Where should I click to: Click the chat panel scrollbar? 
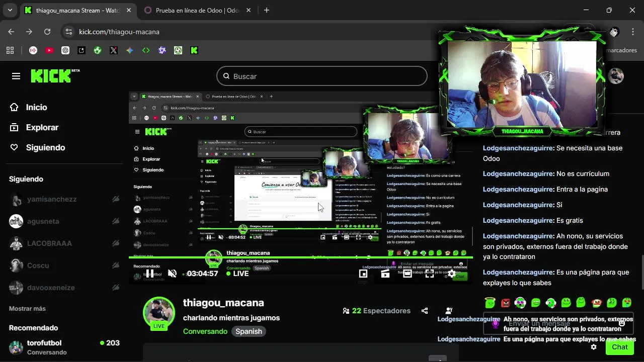coord(641,271)
